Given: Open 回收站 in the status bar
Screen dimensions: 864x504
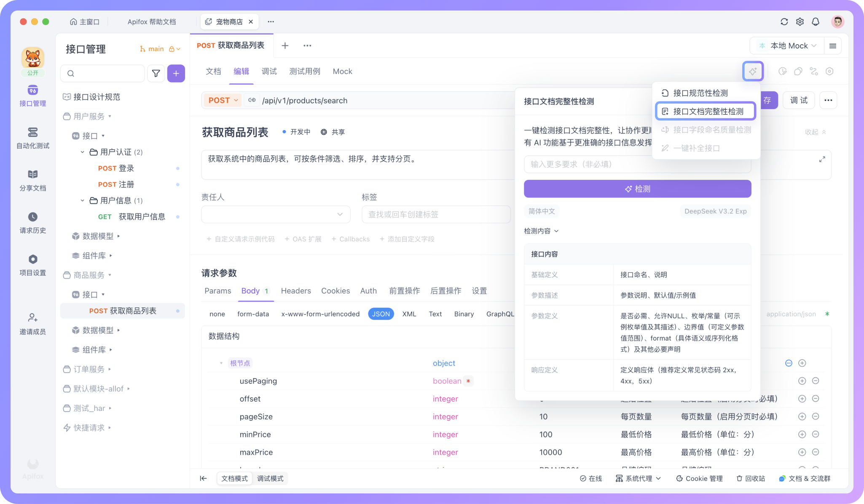Looking at the screenshot, I should point(751,478).
